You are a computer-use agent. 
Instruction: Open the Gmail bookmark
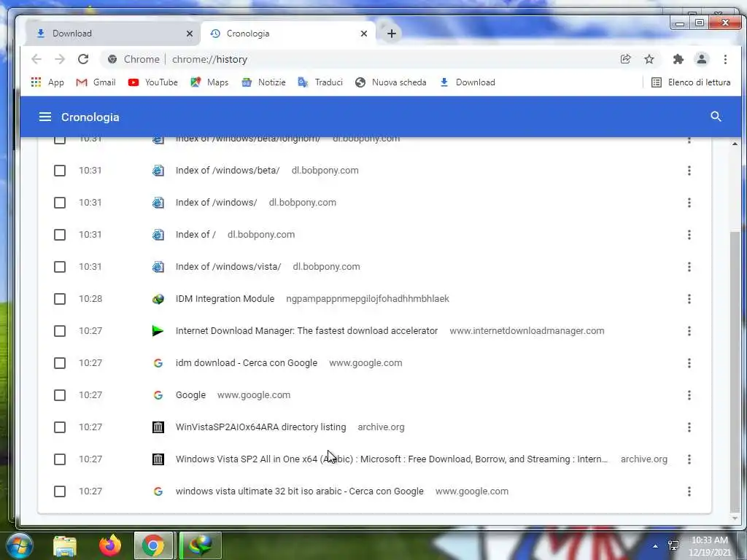click(96, 82)
